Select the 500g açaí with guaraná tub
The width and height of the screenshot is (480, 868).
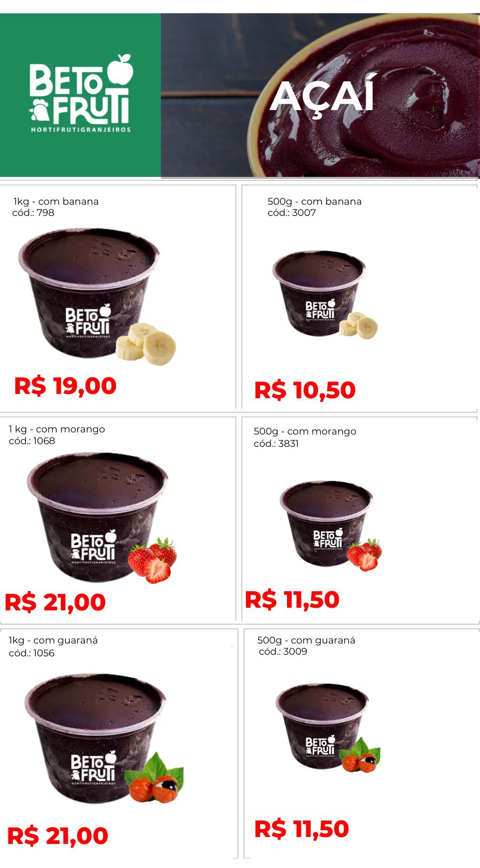pyautogui.click(x=328, y=728)
